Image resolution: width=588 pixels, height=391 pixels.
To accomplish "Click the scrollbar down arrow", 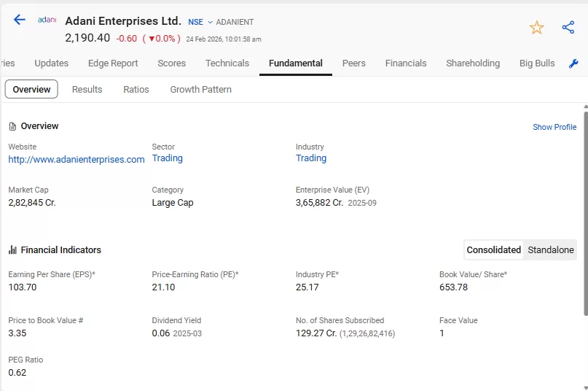I will point(586,387).
